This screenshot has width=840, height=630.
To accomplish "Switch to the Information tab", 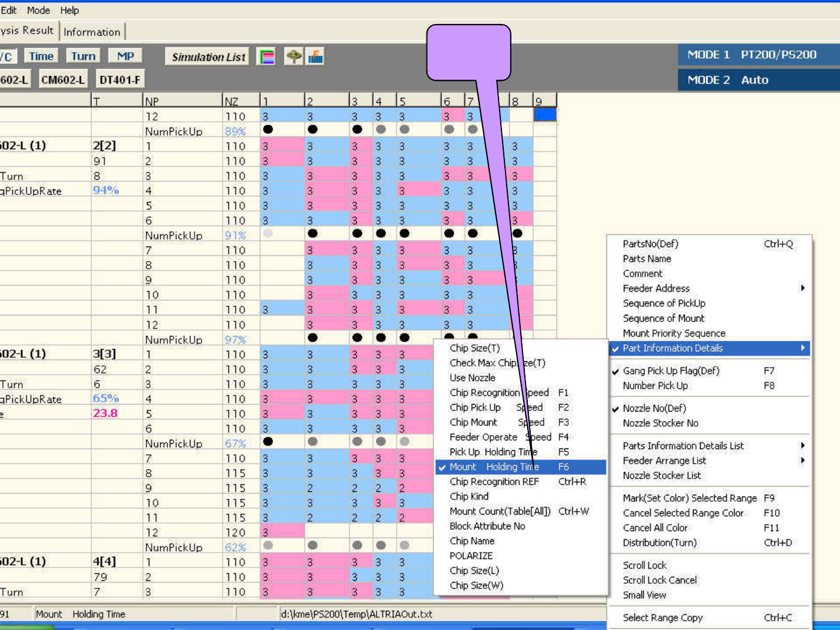I will pos(92,32).
